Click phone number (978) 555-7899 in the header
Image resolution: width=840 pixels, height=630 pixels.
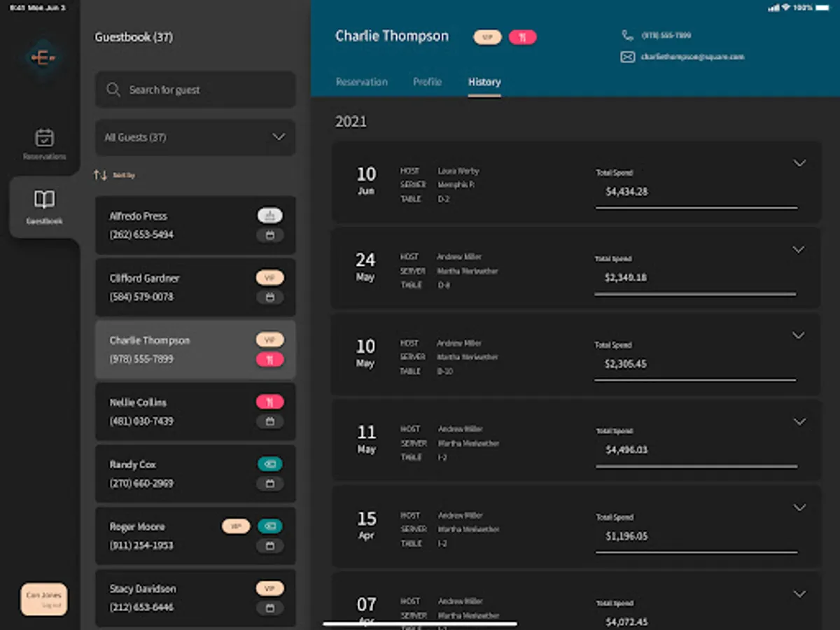666,35
